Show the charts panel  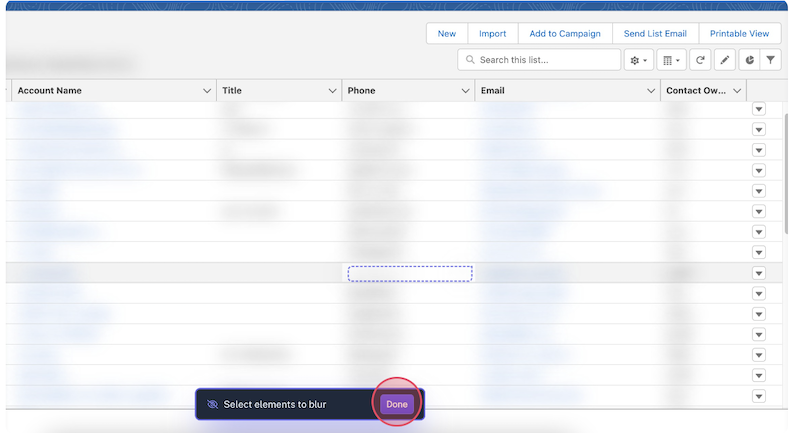[749, 60]
